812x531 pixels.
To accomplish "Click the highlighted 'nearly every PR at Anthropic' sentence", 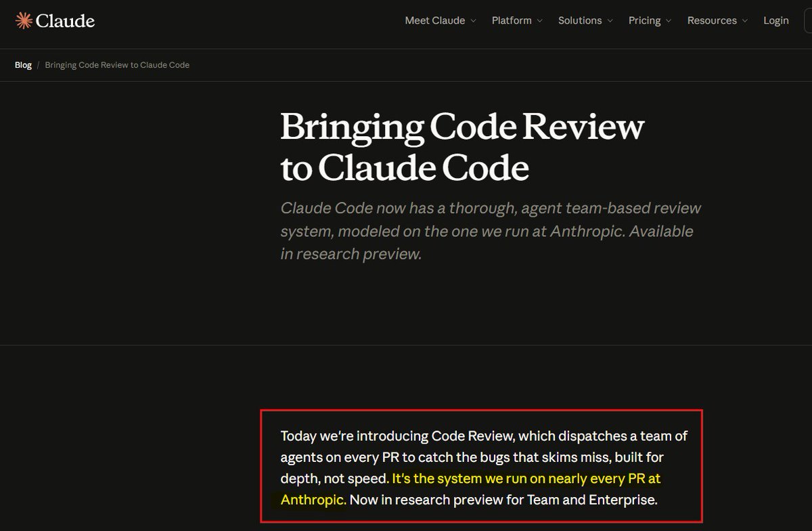I will pyautogui.click(x=470, y=489).
